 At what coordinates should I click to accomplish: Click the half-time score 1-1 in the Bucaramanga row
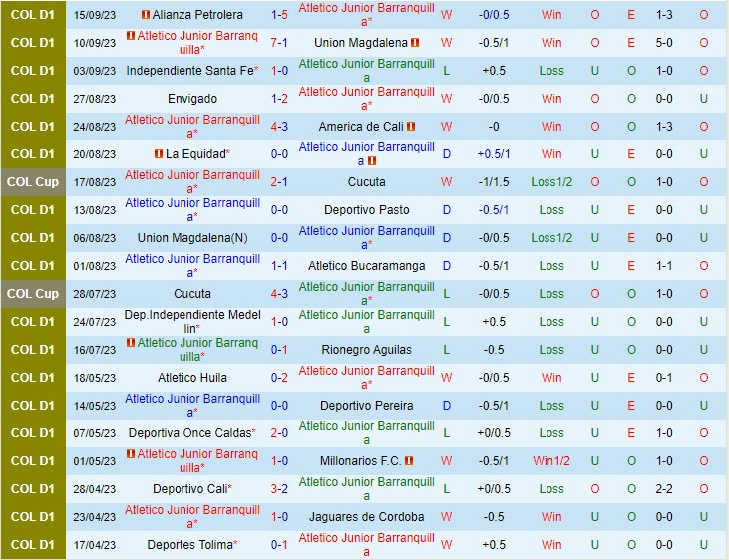tap(664, 266)
